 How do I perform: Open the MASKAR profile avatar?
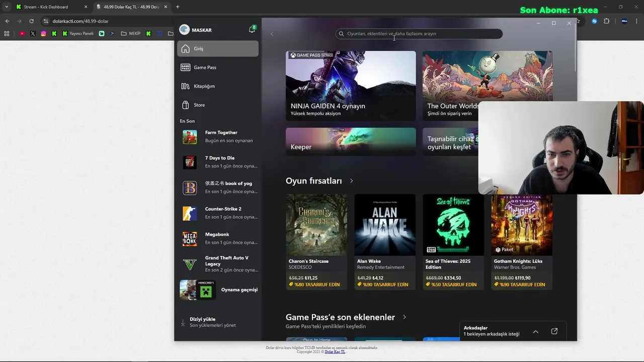[x=184, y=30]
